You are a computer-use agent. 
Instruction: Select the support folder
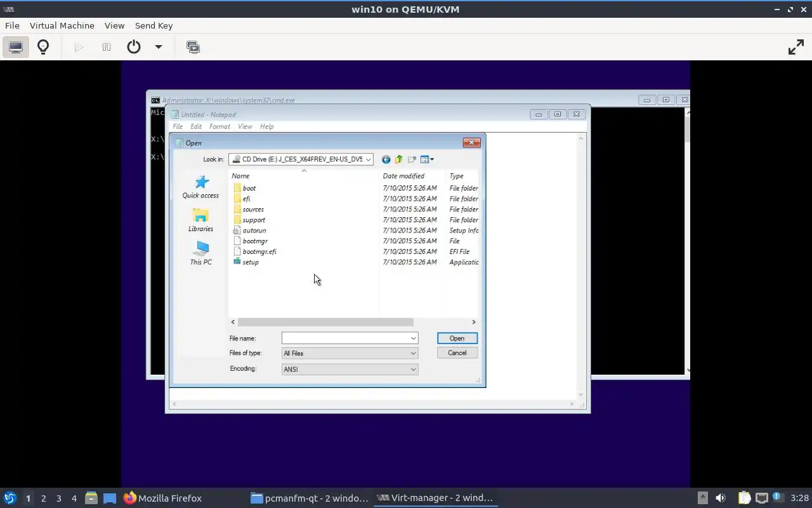249,220
